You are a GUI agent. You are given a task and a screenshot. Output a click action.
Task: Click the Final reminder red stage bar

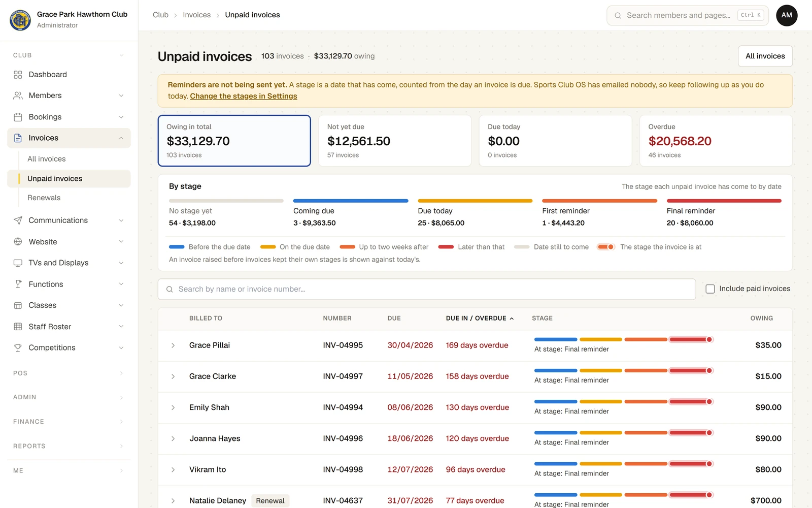tap(724, 201)
